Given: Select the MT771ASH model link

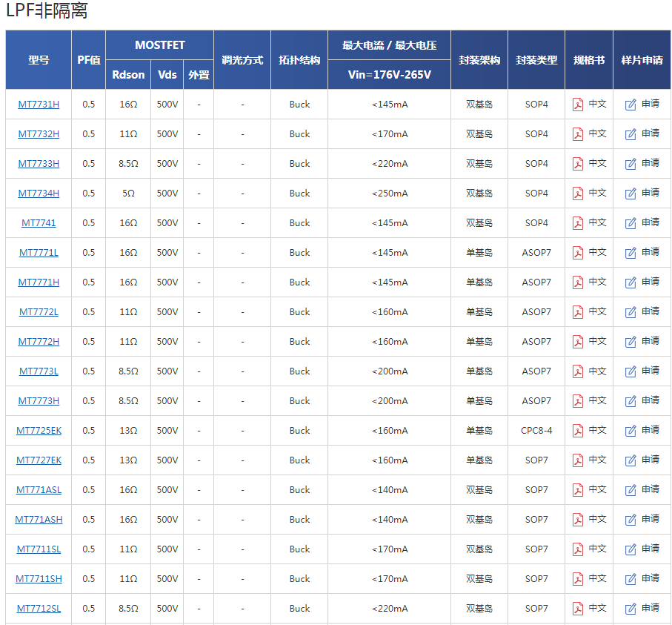Looking at the screenshot, I should click(x=39, y=520).
